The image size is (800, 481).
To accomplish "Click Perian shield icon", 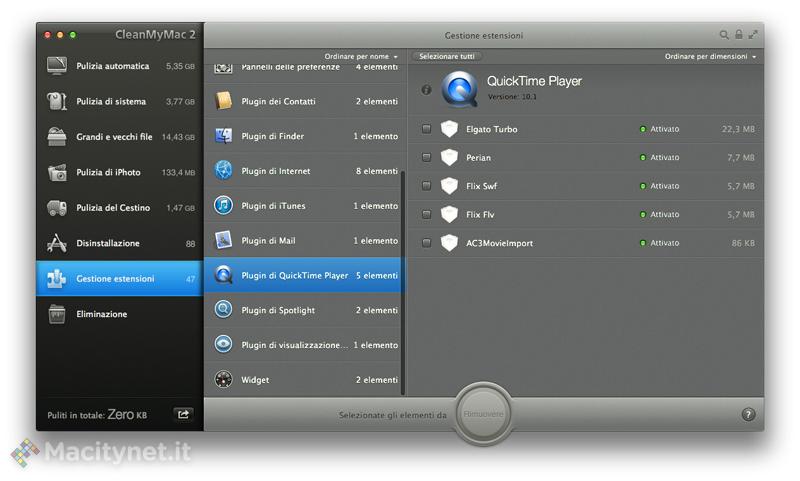I will tap(449, 157).
